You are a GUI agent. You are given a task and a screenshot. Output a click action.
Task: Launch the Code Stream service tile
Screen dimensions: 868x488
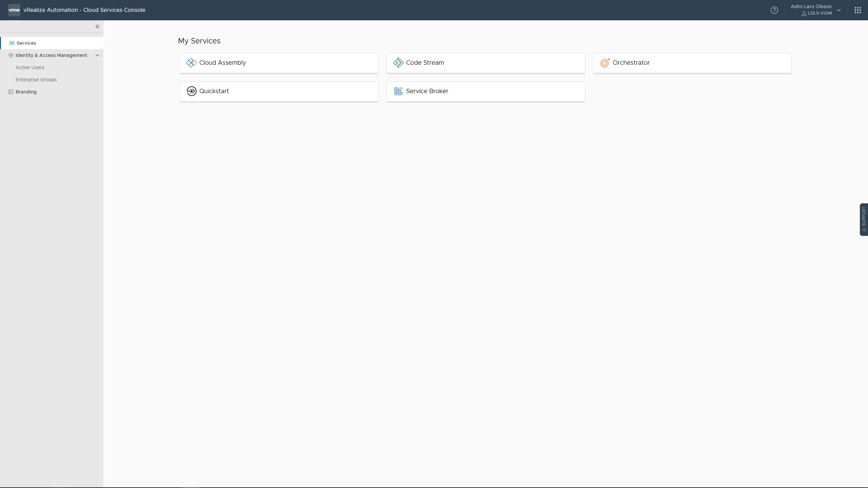pos(486,63)
